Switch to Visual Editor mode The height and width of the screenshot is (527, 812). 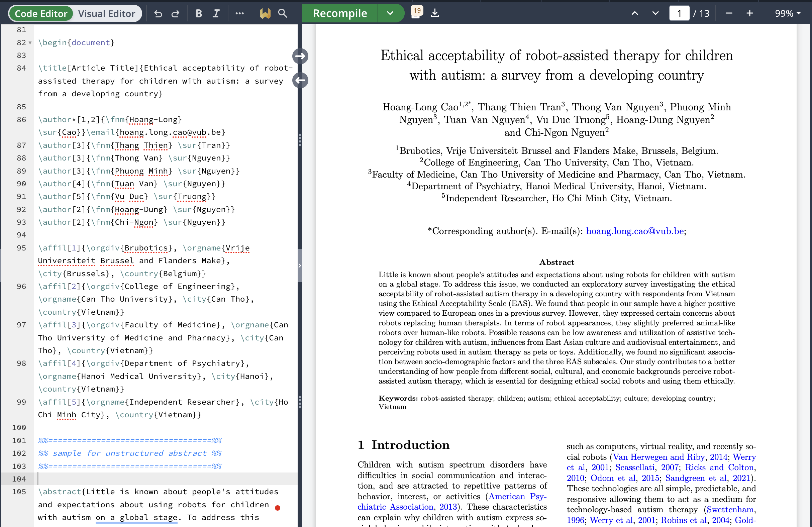coord(106,14)
